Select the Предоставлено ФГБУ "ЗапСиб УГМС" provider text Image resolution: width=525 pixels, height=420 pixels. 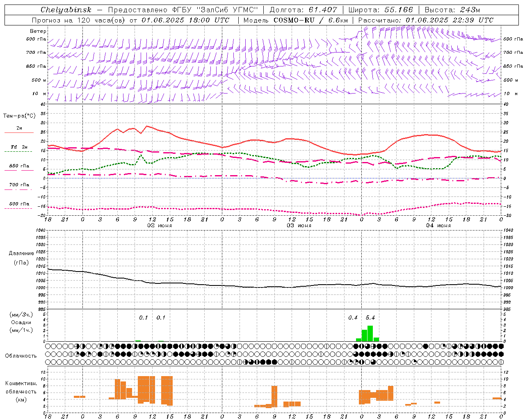tap(183, 10)
